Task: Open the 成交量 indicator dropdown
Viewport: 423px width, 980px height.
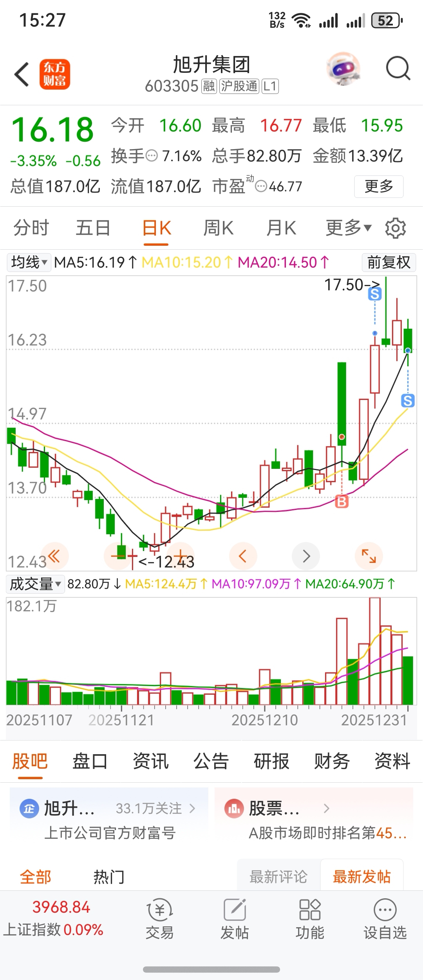Action: tap(35, 584)
